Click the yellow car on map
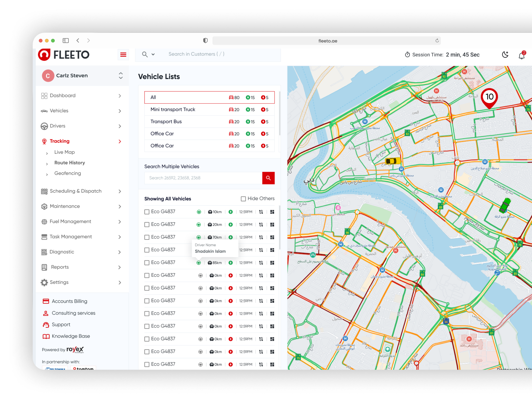532x402 pixels. 393,161
